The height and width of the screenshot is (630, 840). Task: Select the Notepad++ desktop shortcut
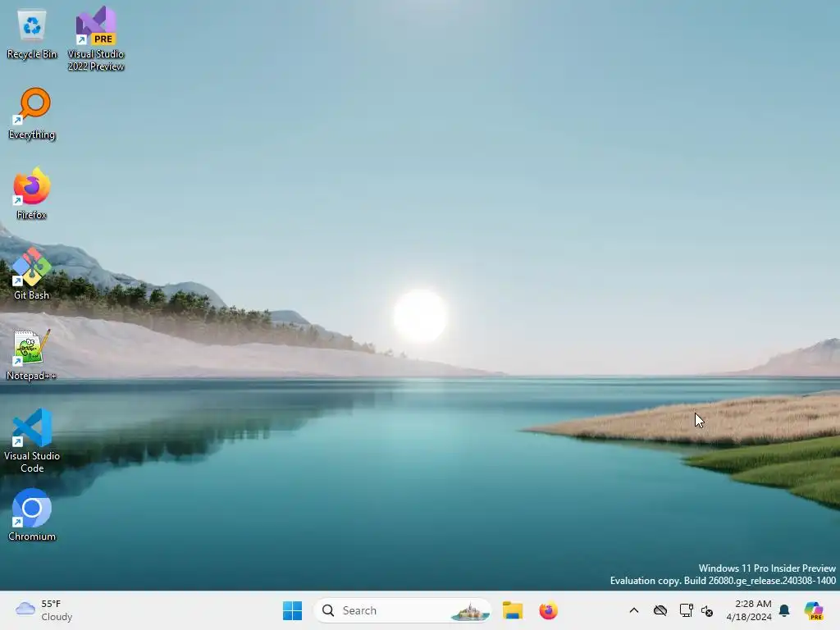pos(32,354)
